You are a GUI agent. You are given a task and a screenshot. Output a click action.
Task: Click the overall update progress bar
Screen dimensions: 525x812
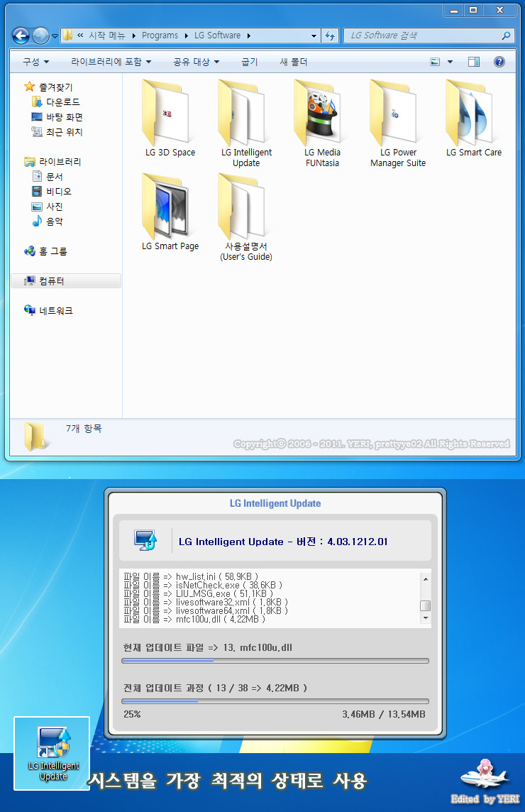click(x=275, y=701)
